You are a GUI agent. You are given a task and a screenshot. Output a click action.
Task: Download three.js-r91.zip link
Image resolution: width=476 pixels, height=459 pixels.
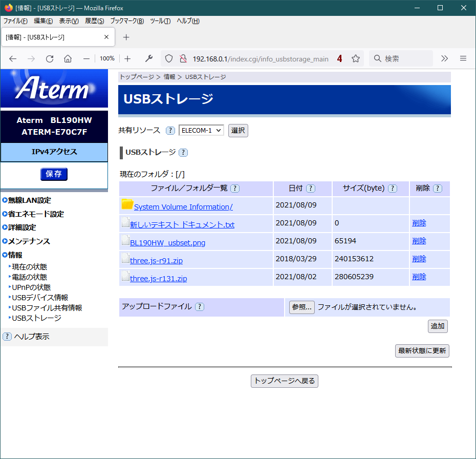click(x=156, y=261)
